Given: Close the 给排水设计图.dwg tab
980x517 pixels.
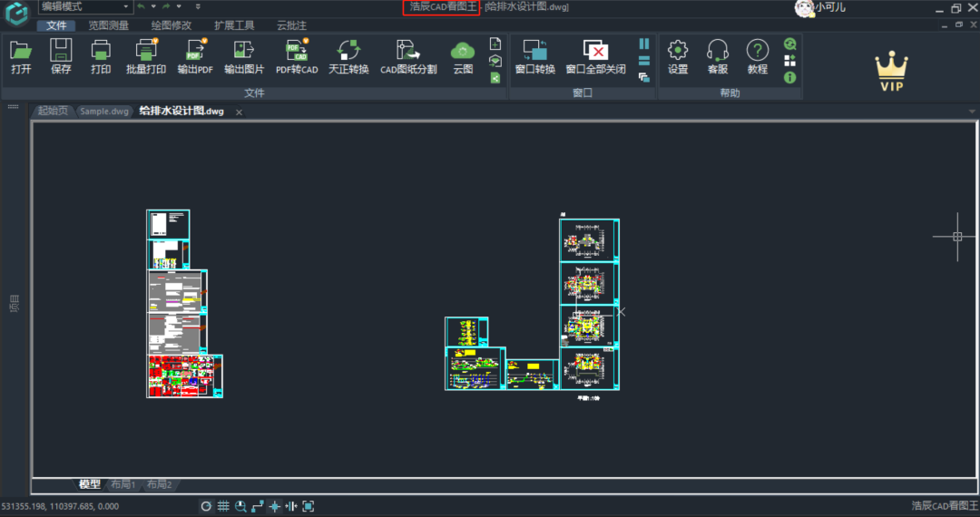Looking at the screenshot, I should pos(239,112).
